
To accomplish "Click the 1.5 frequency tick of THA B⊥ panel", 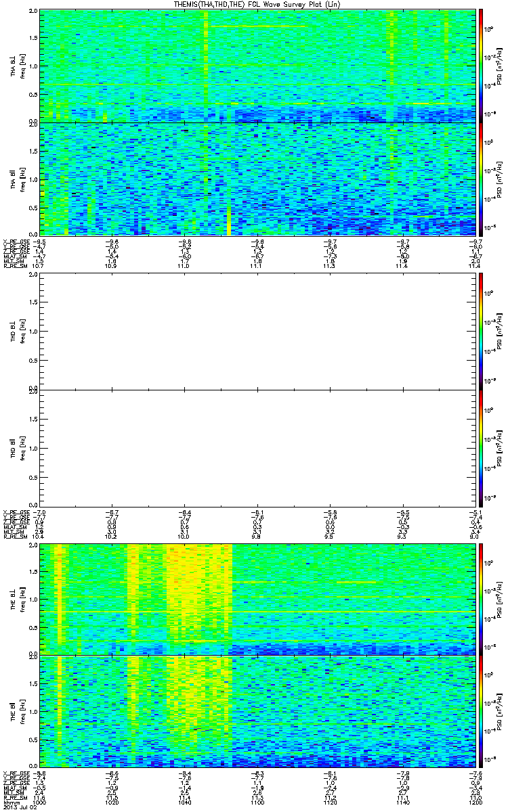I will tap(33, 38).
